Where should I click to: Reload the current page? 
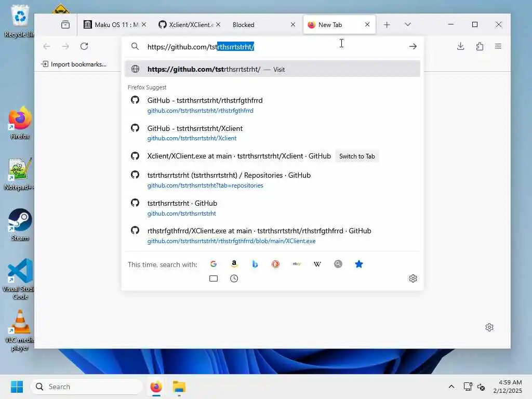point(84,46)
